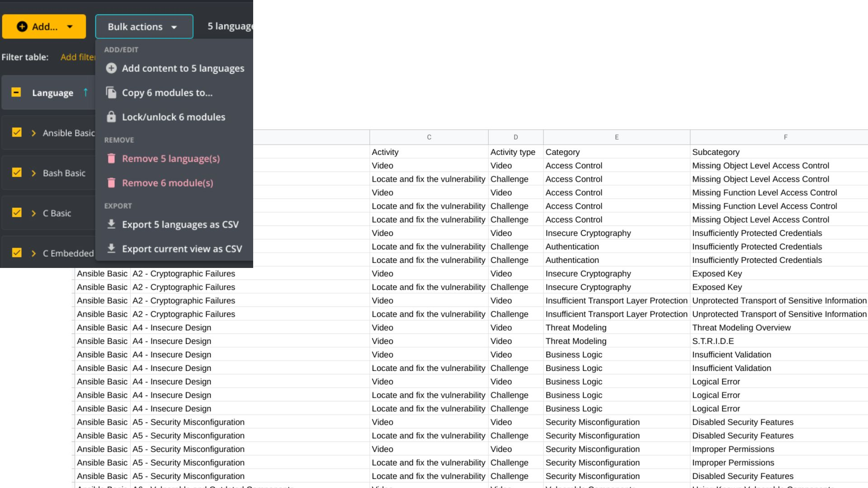
Task: Open the Bulk actions dropdown
Action: 144,26
